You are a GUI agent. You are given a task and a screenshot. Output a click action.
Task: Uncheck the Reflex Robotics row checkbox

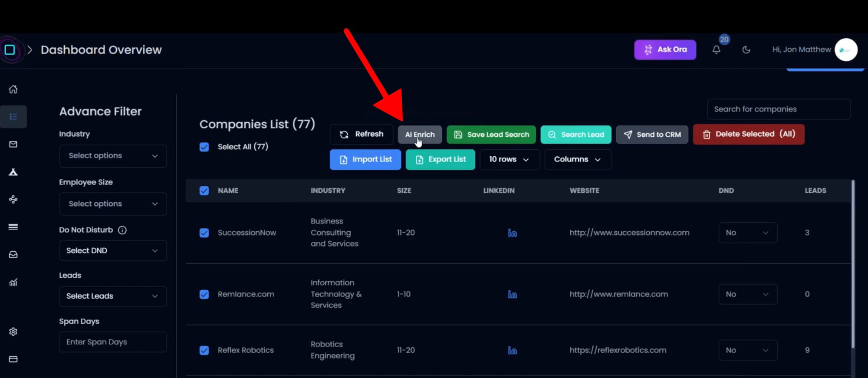[204, 350]
